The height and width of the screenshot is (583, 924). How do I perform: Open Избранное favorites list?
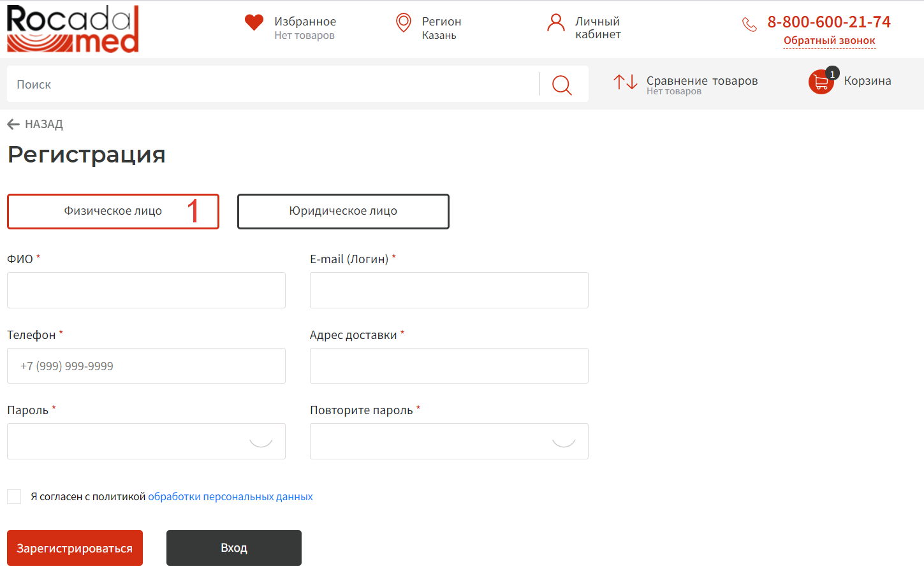point(305,27)
